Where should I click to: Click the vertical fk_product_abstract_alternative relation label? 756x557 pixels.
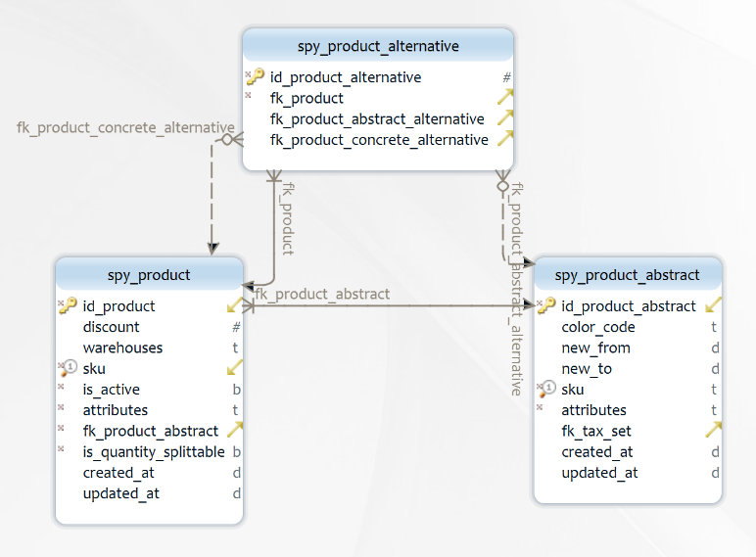point(516,289)
